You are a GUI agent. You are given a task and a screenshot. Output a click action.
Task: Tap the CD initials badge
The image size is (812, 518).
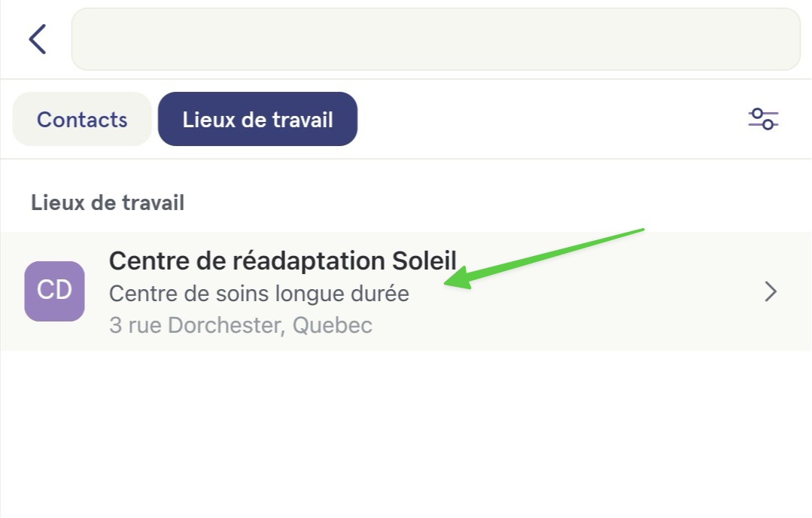[54, 291]
